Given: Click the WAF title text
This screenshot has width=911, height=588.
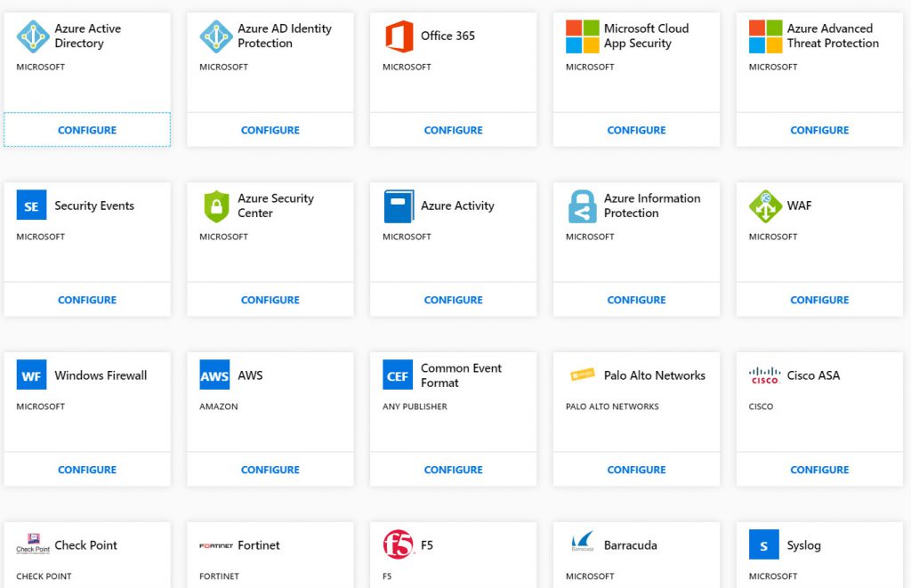Looking at the screenshot, I should 799,205.
